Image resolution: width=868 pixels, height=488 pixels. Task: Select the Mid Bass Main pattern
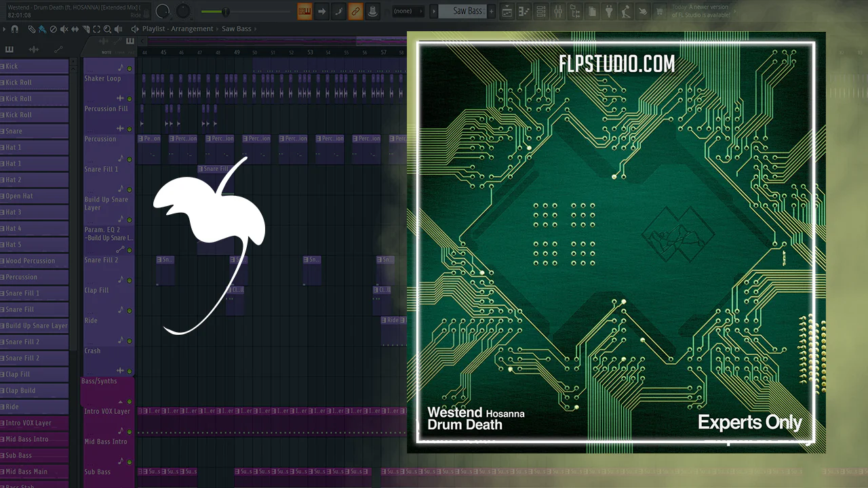tap(35, 472)
